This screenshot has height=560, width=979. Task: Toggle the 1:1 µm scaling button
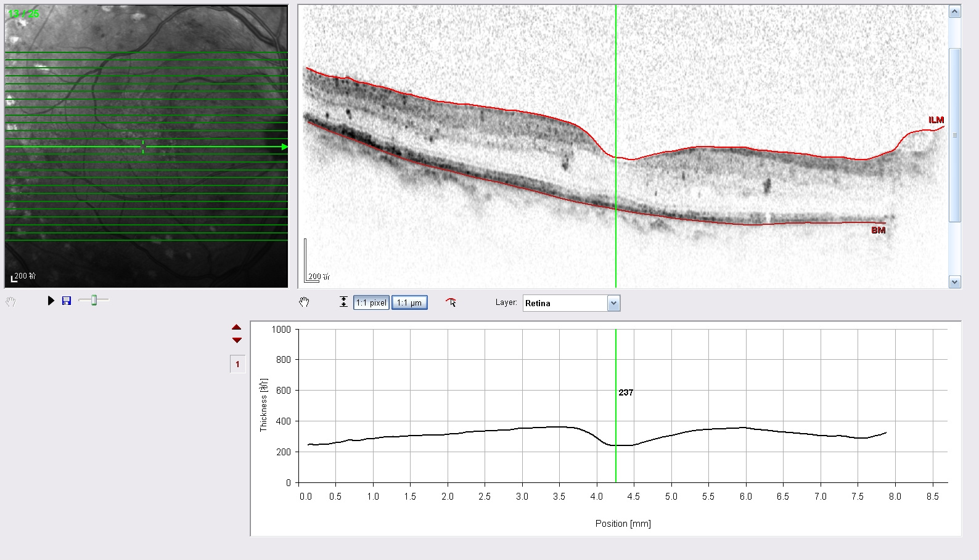tap(409, 302)
